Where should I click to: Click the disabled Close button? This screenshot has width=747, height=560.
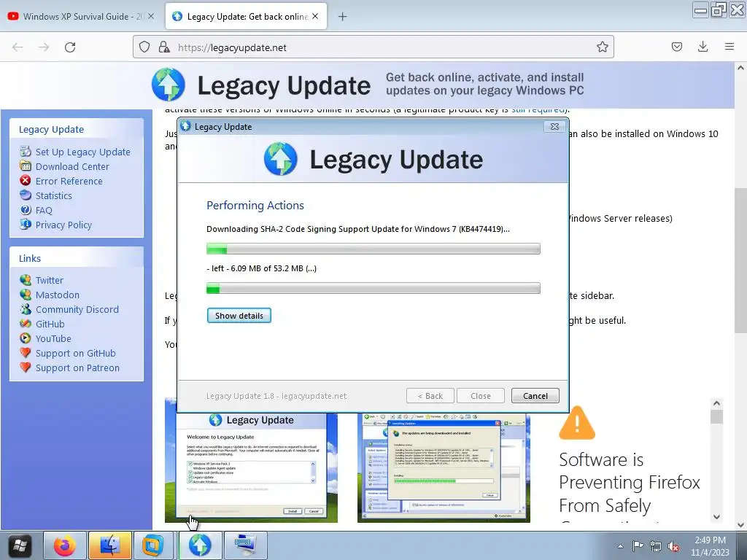pyautogui.click(x=481, y=396)
